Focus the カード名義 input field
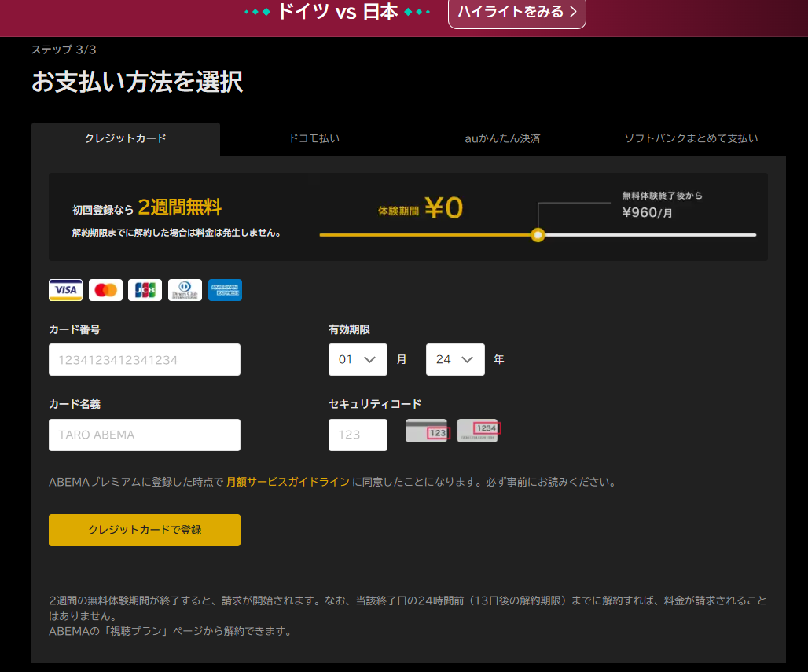 (145, 435)
